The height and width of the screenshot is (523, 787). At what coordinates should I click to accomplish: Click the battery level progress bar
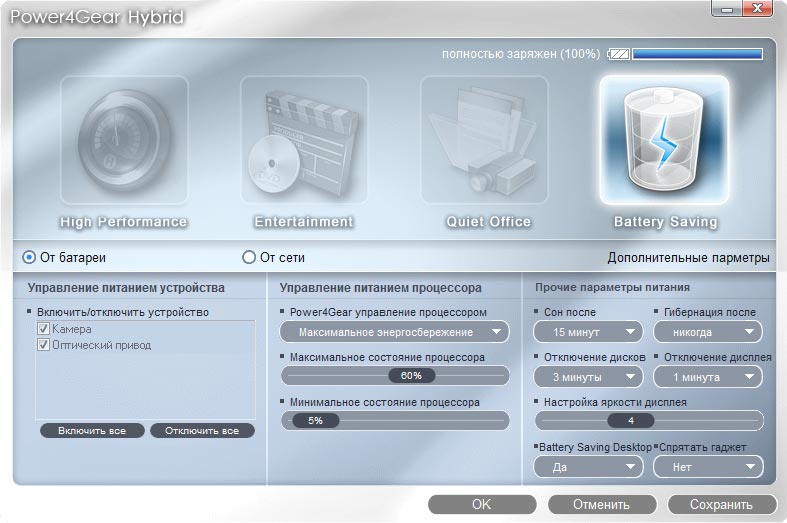(698, 54)
